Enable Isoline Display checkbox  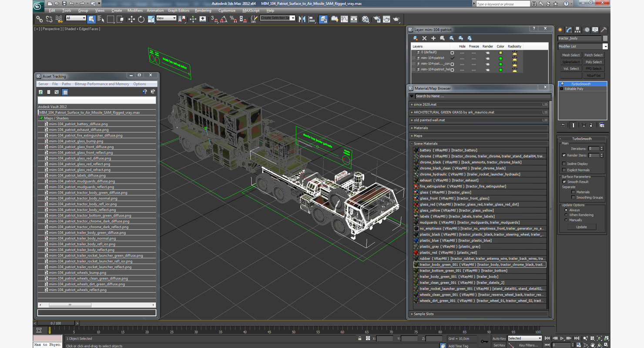click(x=564, y=164)
